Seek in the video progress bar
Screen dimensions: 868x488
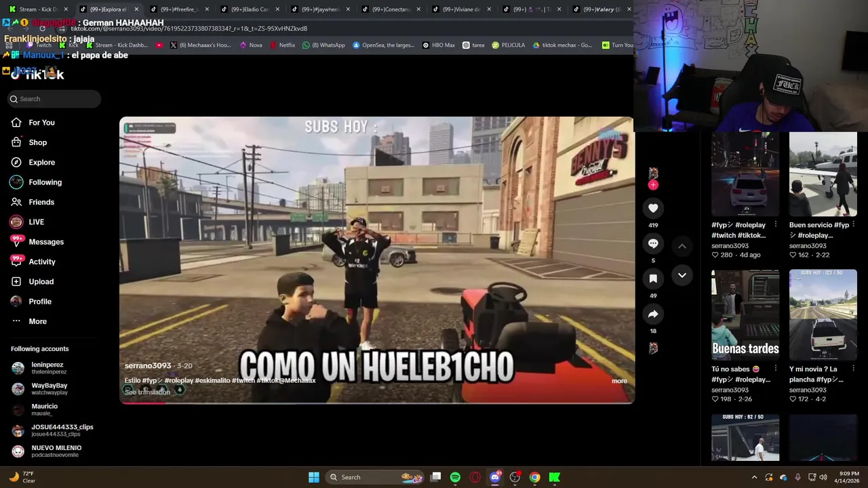click(x=377, y=403)
